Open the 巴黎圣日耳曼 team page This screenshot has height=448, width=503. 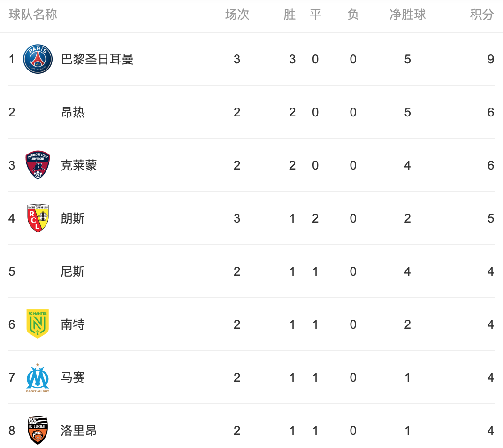coord(97,59)
